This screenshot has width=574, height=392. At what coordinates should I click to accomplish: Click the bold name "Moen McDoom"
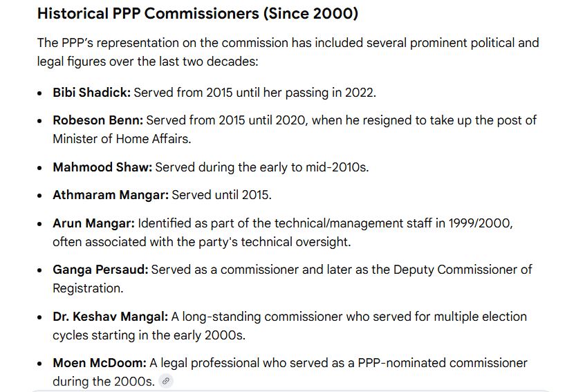[x=100, y=363]
